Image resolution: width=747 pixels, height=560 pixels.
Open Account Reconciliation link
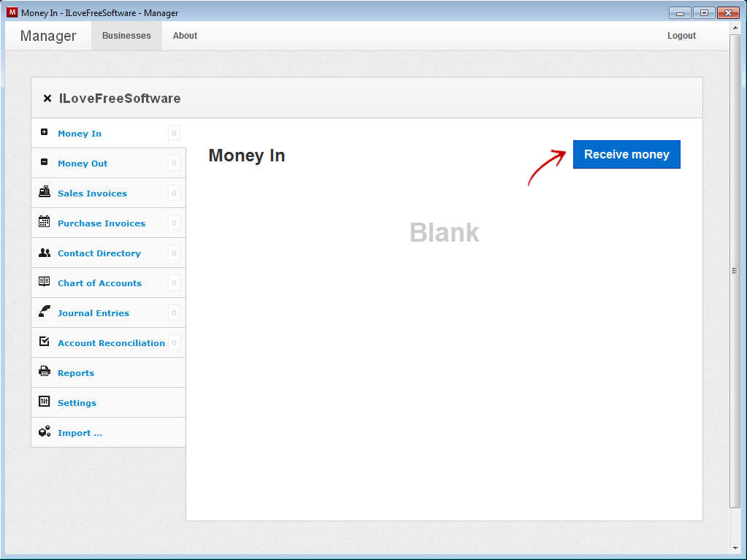[x=111, y=343]
